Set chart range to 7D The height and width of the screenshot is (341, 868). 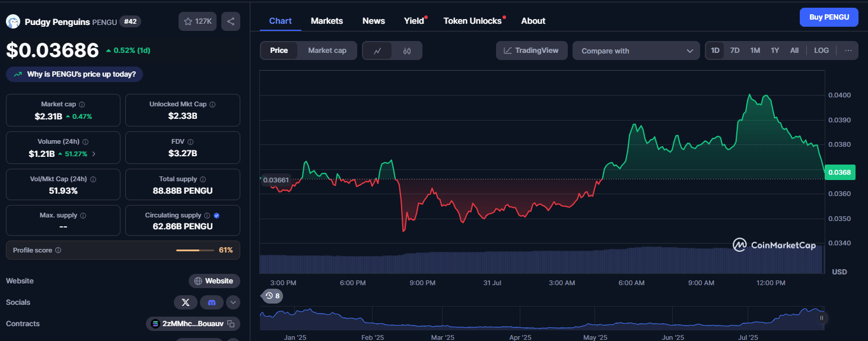click(x=735, y=50)
